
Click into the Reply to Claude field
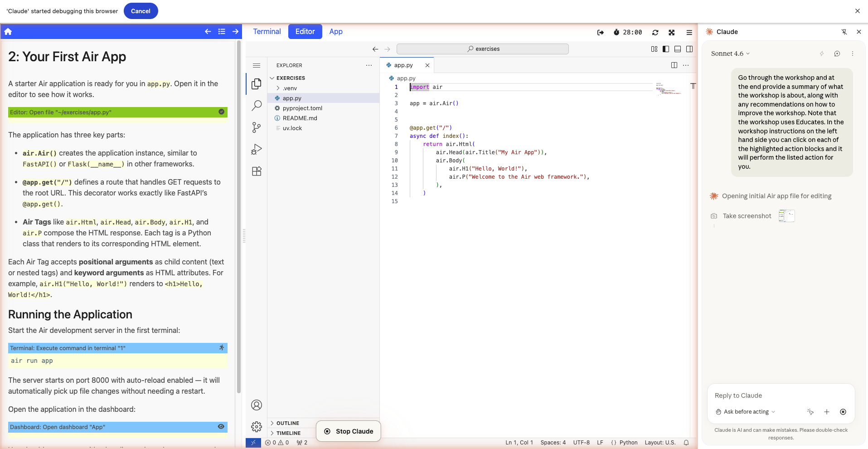[781, 395]
